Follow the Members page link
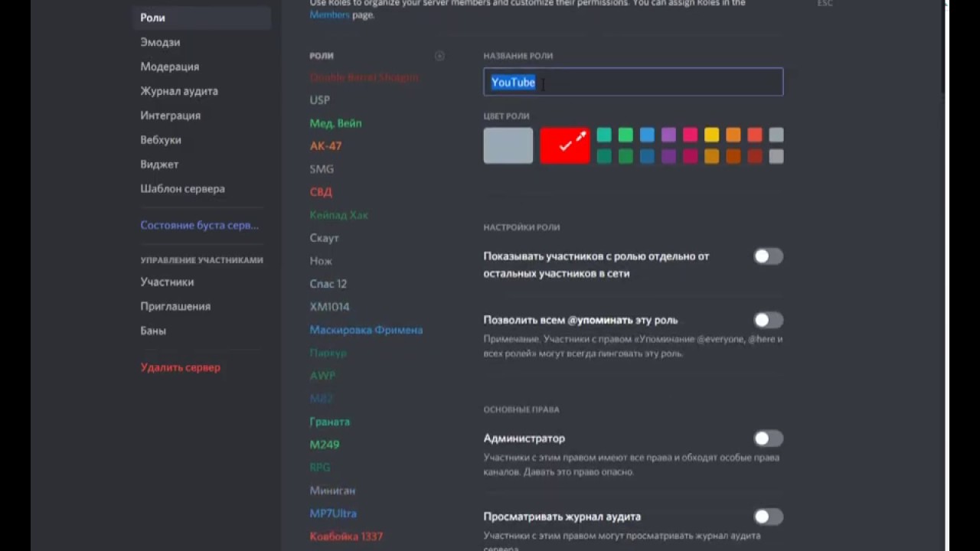Image resolution: width=980 pixels, height=551 pixels. click(330, 15)
